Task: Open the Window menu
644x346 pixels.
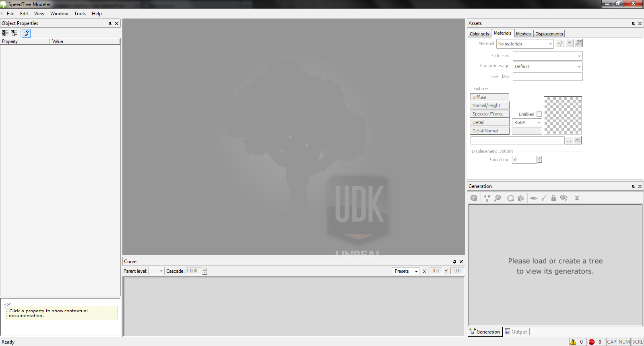Action: (59, 14)
